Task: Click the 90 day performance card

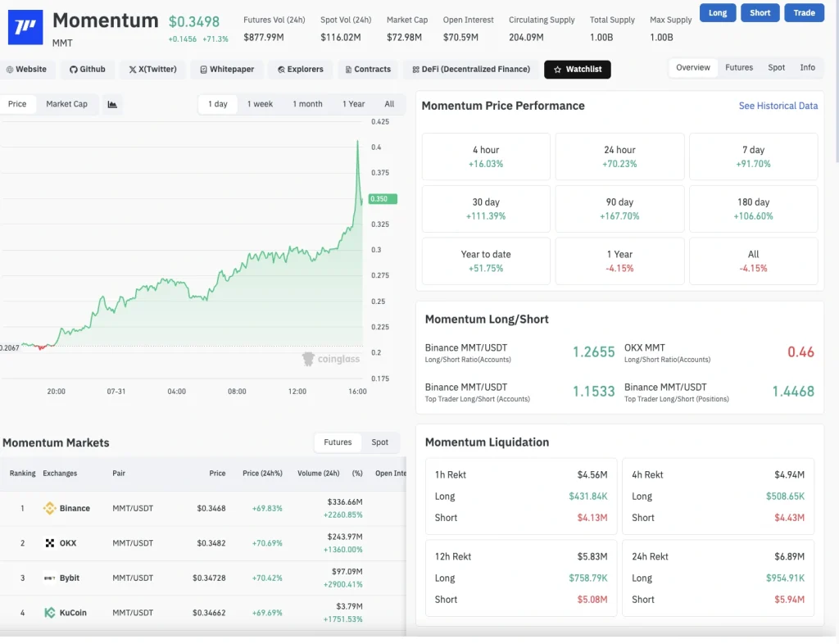Action: pyautogui.click(x=619, y=209)
